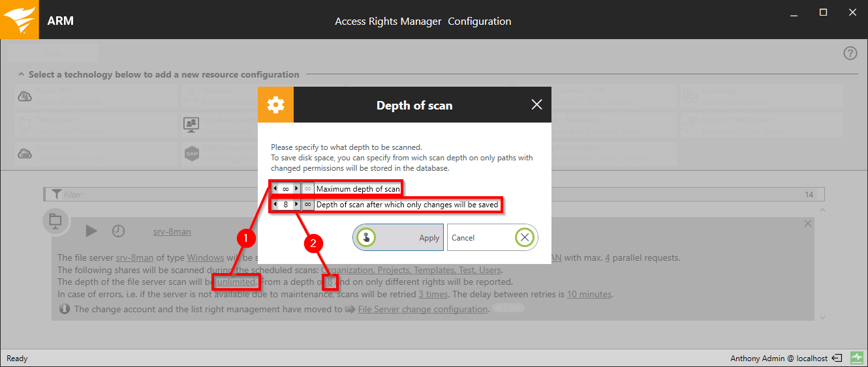Close the Depth of scan dialog
This screenshot has height=367, width=868.
coord(536,105)
